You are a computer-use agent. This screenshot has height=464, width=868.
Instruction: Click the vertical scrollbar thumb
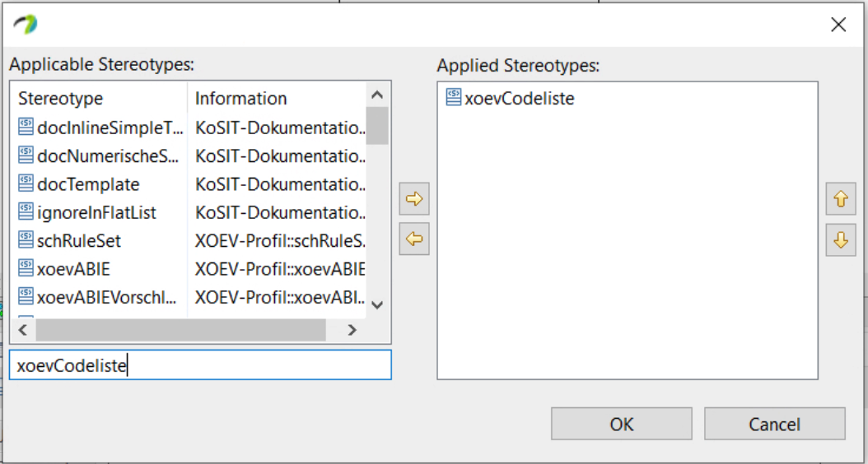coord(377,126)
